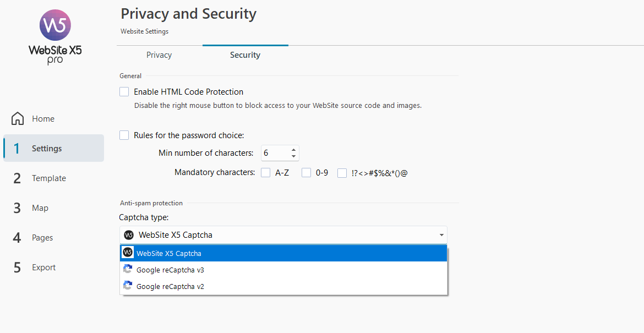Tick the special symbols mandatory characters box

point(342,173)
